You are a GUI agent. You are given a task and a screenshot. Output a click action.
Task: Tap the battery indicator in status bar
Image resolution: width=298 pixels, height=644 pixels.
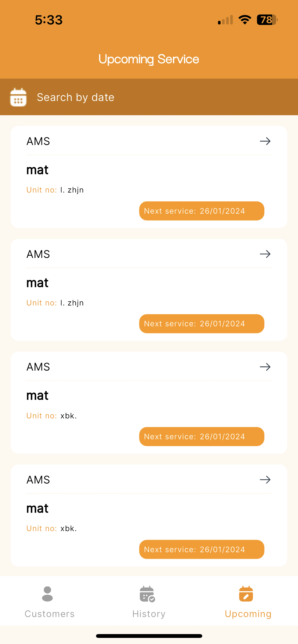click(267, 20)
